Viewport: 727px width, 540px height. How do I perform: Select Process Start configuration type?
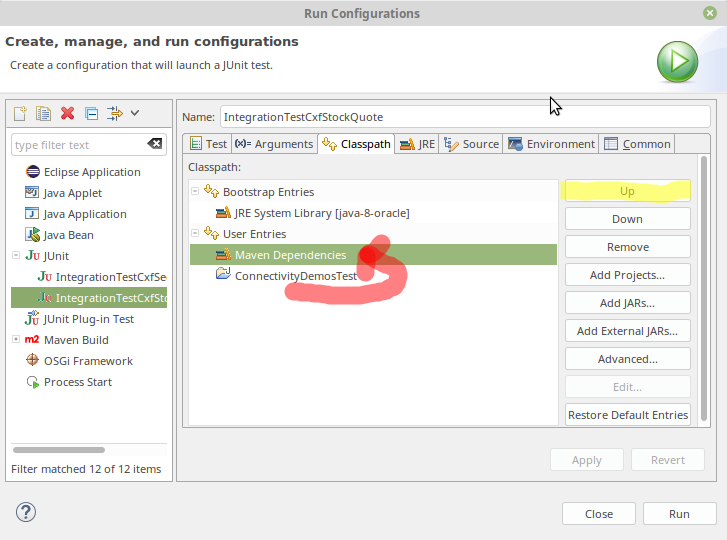(x=78, y=382)
